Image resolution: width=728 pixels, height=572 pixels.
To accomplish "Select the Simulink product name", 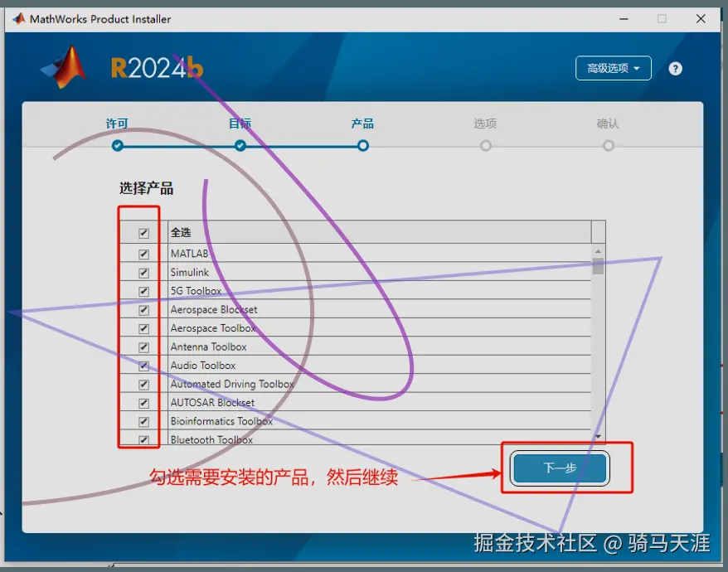I will coord(189,273).
